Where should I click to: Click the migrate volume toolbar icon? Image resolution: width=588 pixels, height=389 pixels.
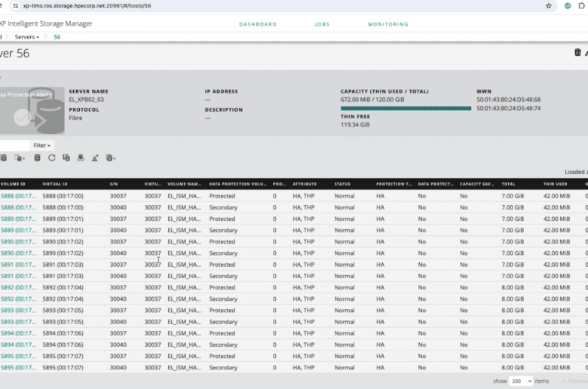[x=81, y=158]
